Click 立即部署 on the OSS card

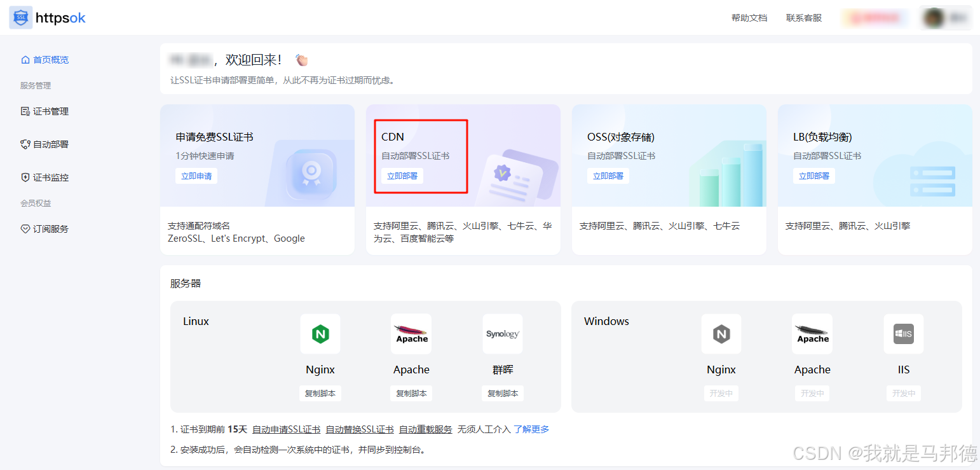[x=608, y=176]
